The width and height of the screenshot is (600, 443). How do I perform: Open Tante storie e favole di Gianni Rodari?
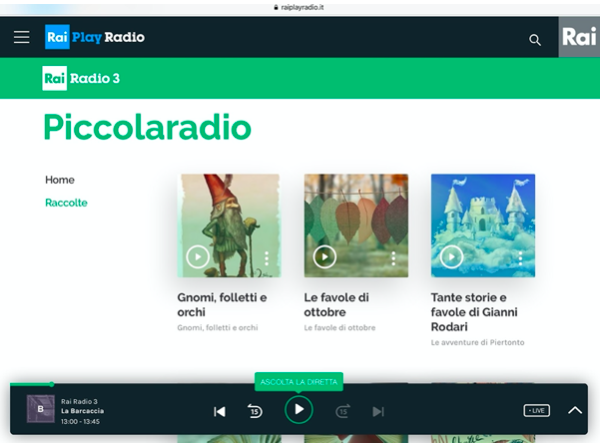pos(474,312)
